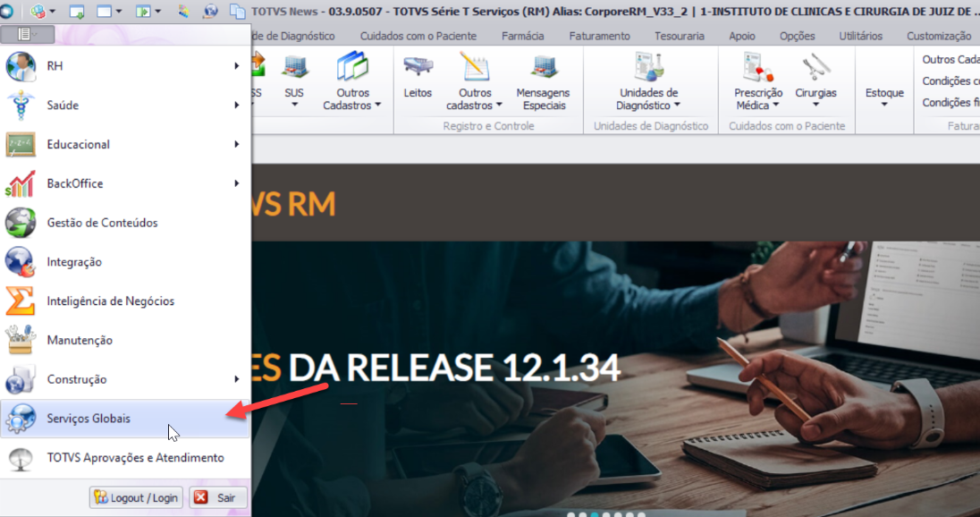Open the dropdown arrow beside the cubes icon
The height and width of the screenshot is (517, 980).
click(x=53, y=12)
